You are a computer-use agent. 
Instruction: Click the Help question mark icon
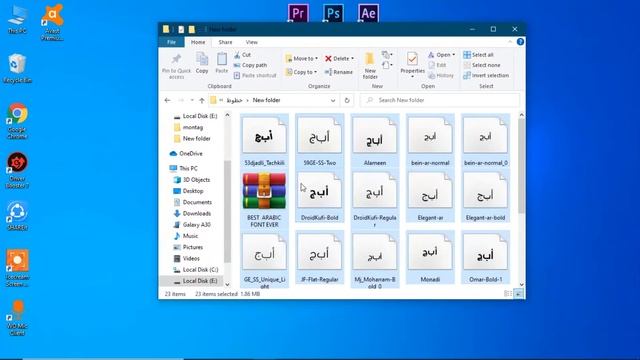tap(520, 42)
